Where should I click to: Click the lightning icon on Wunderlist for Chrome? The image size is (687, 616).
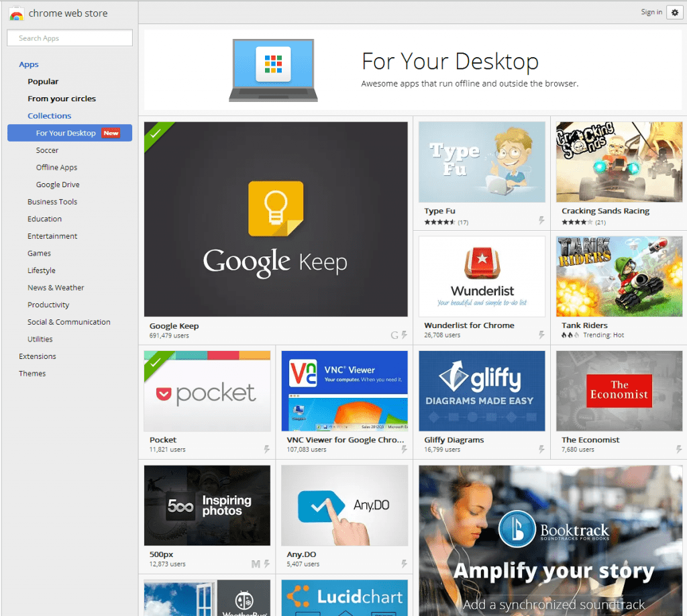tap(541, 333)
